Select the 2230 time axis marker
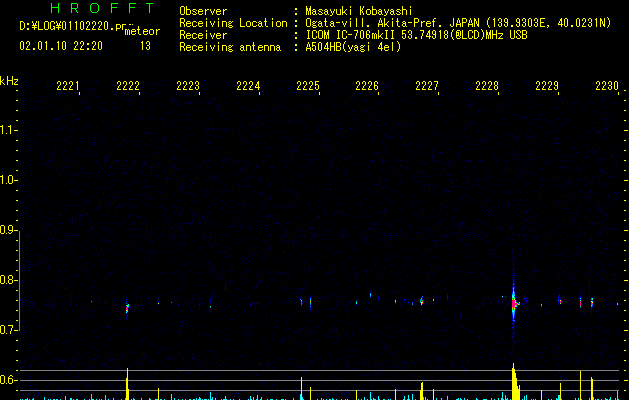The width and height of the screenshot is (629, 400). tap(607, 85)
